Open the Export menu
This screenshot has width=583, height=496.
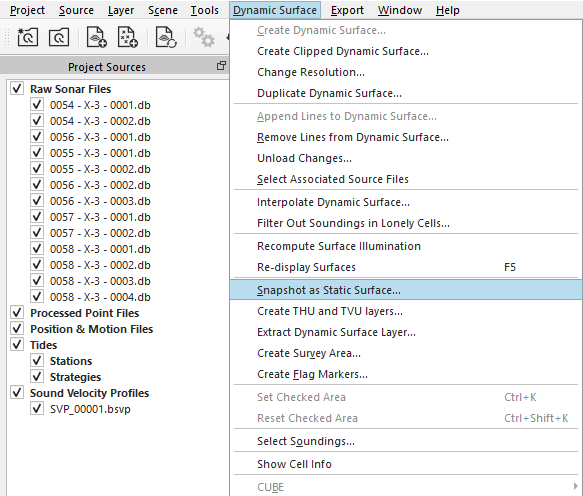tap(347, 10)
